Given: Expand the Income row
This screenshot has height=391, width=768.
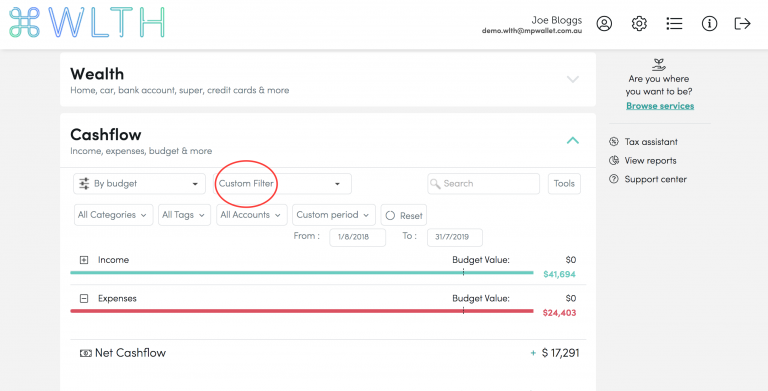Looking at the screenshot, I should point(84,260).
